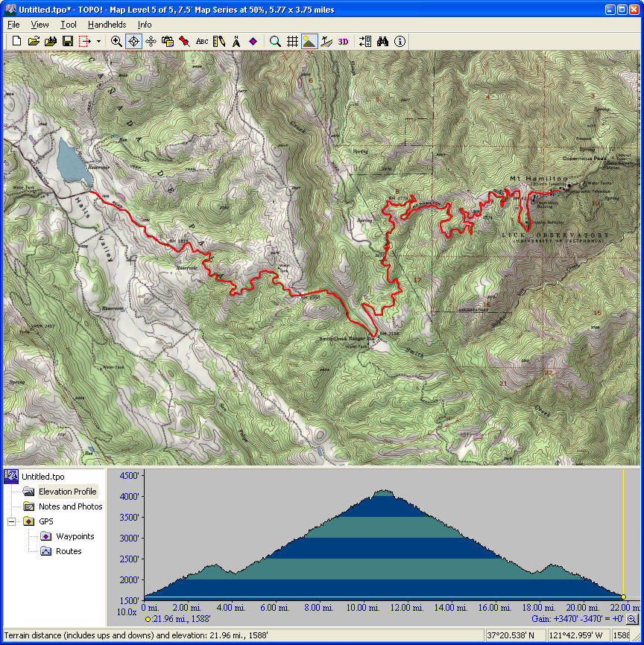Select Notes and Photos in the tree

click(x=70, y=506)
